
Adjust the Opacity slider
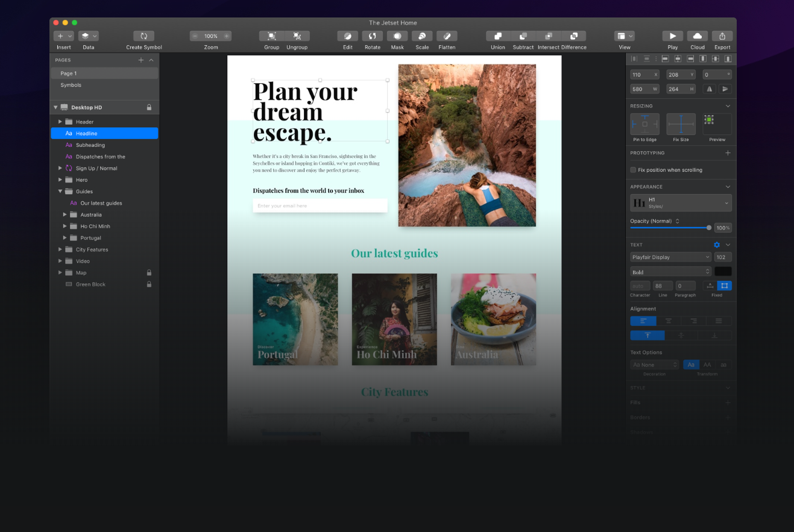pyautogui.click(x=670, y=228)
